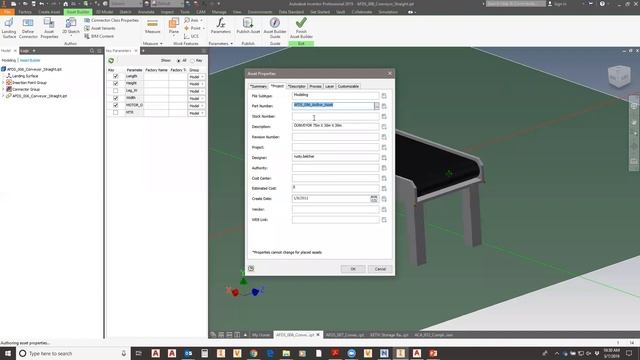This screenshot has width=640, height=360.
Task: Toggle the MOTOR_O key checkbox
Action: coord(116,105)
